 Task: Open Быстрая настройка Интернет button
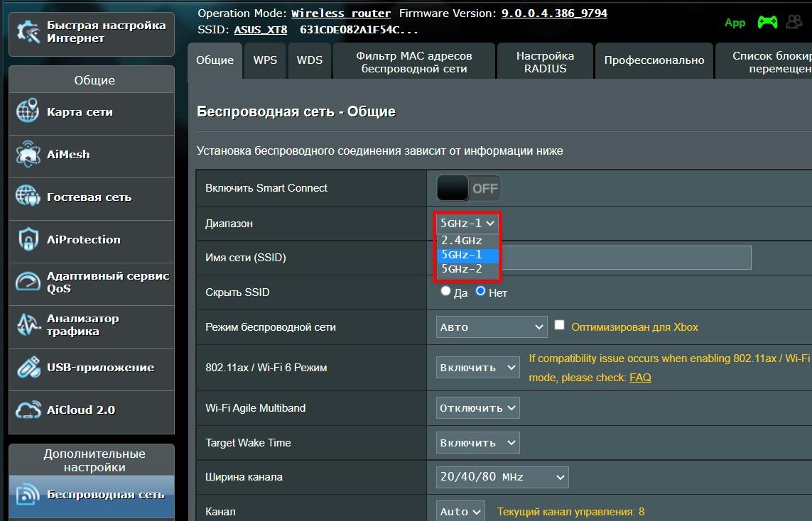(x=92, y=34)
